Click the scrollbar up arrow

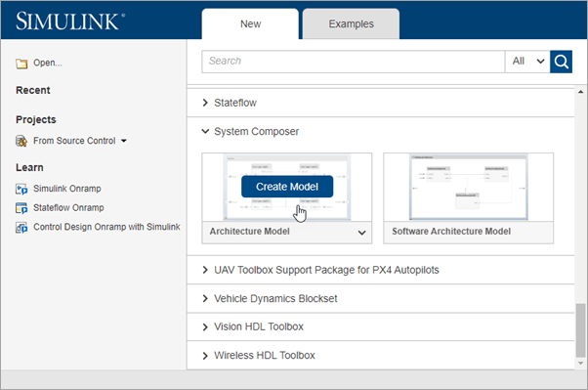tap(580, 92)
